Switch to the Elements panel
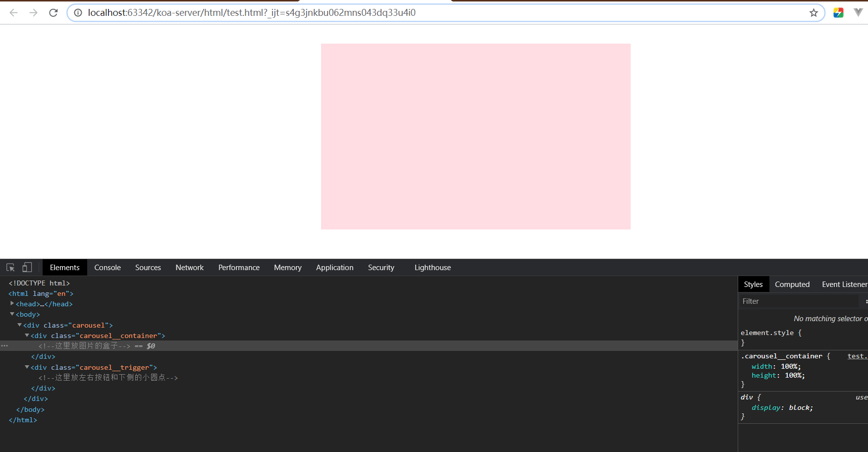The height and width of the screenshot is (452, 868). pos(65,268)
